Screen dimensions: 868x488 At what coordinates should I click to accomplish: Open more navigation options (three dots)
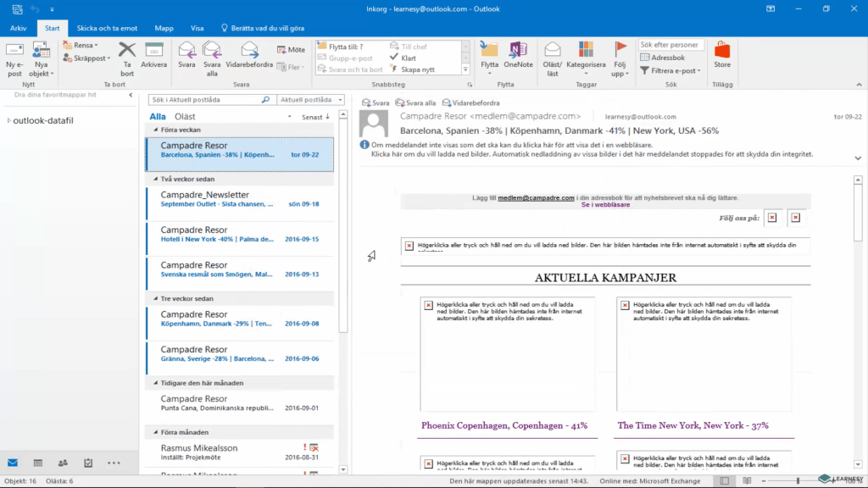[x=114, y=463]
